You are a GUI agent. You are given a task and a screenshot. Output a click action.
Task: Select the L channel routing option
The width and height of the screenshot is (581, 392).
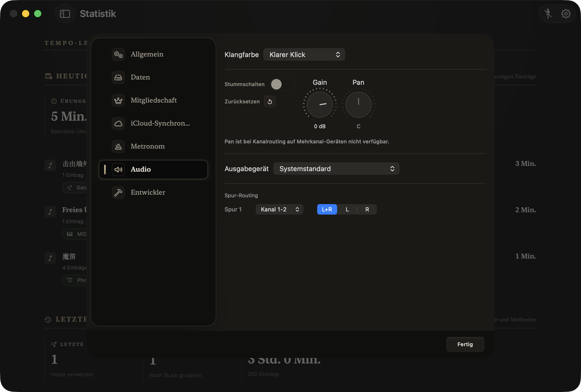click(347, 209)
